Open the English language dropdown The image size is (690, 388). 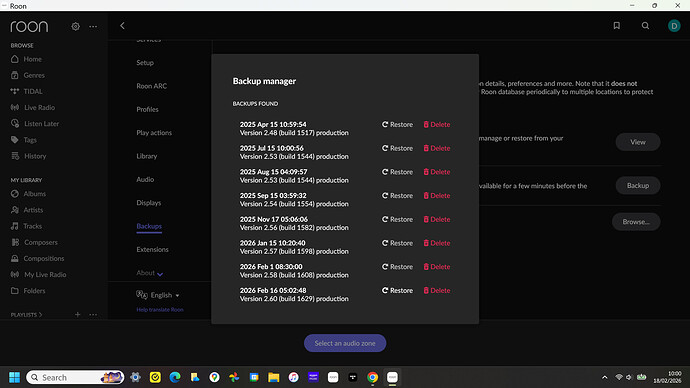pos(158,295)
